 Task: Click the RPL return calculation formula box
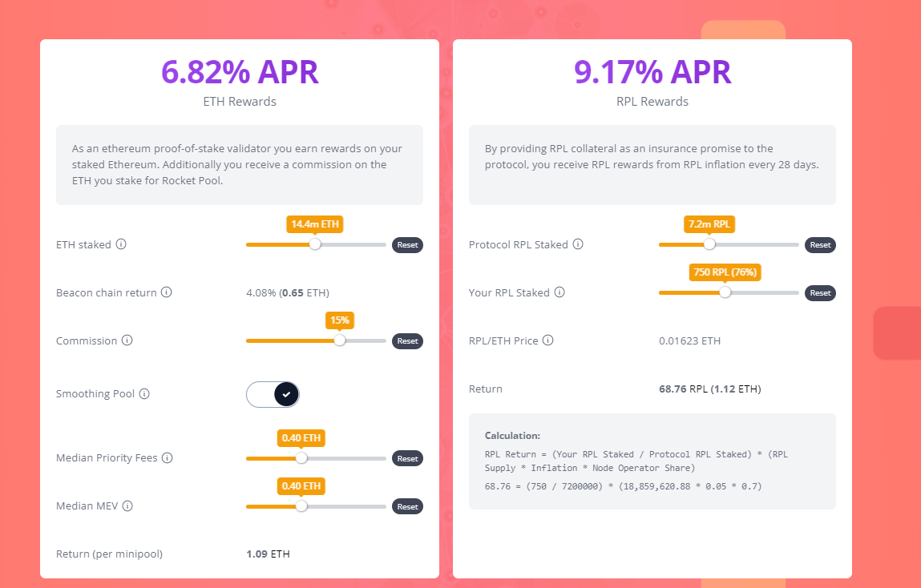tap(652, 461)
